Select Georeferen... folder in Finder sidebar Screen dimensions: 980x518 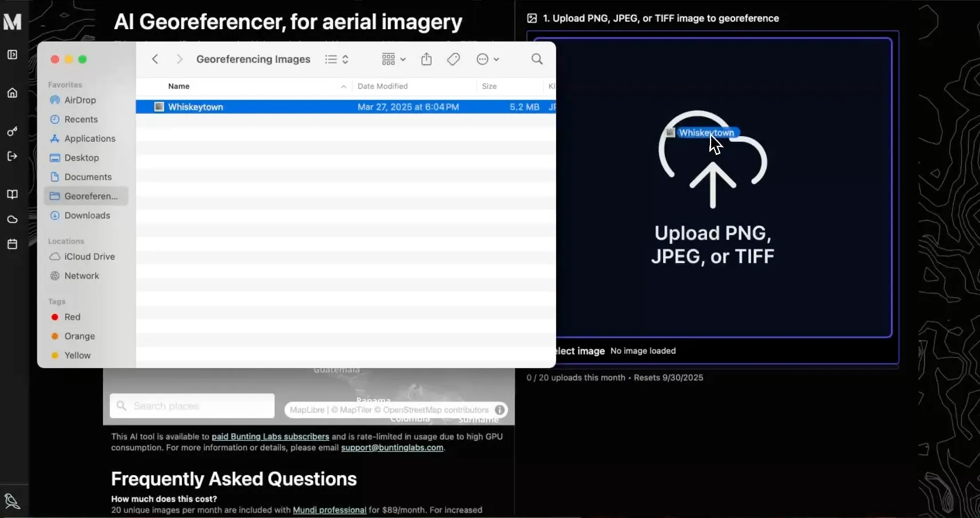point(86,196)
